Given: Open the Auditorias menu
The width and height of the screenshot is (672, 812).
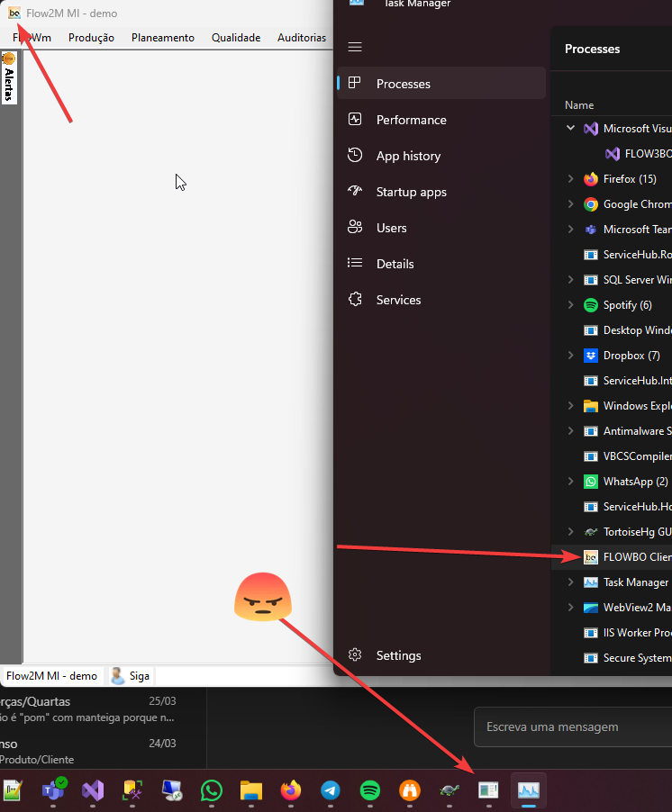Looking at the screenshot, I should point(302,38).
